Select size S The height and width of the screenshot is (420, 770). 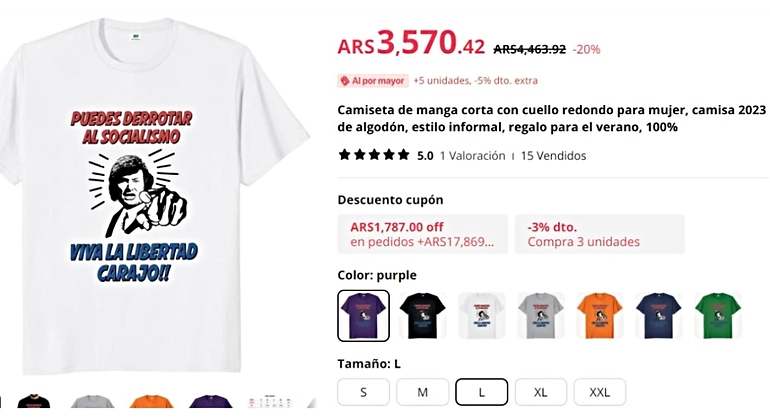(x=363, y=392)
